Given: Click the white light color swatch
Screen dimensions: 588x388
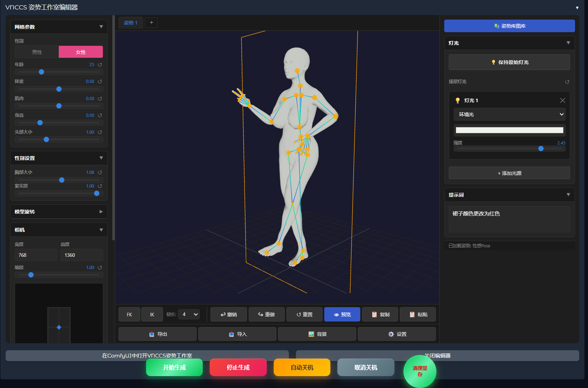Looking at the screenshot, I should 509,130.
